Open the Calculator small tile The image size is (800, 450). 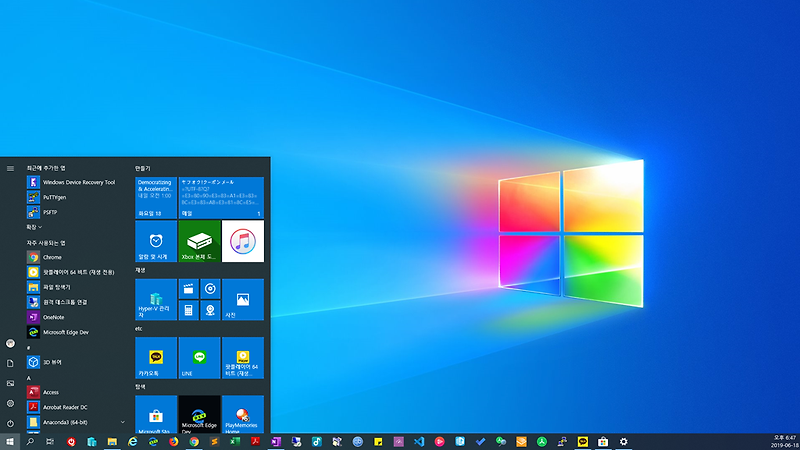[x=188, y=310]
